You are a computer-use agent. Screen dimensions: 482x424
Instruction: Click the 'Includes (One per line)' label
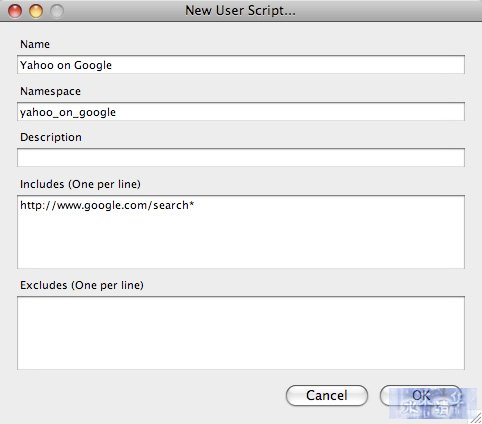click(x=80, y=184)
